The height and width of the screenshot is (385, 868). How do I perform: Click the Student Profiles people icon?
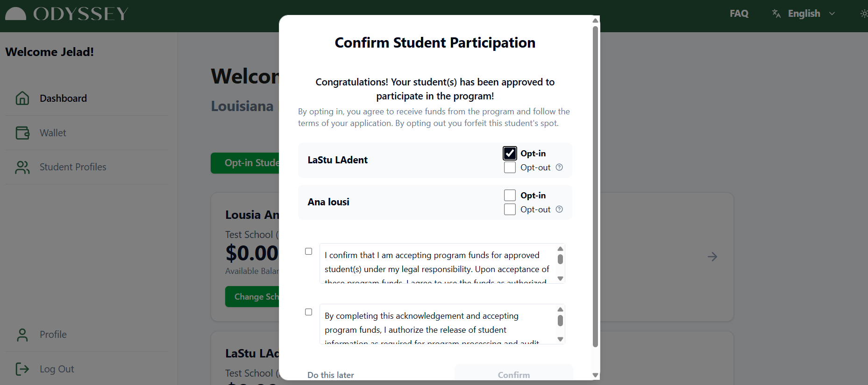click(22, 167)
